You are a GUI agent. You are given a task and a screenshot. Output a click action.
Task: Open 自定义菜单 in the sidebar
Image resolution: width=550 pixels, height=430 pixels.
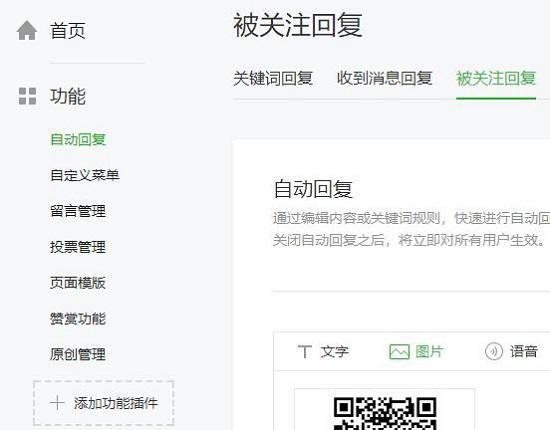click(x=85, y=175)
